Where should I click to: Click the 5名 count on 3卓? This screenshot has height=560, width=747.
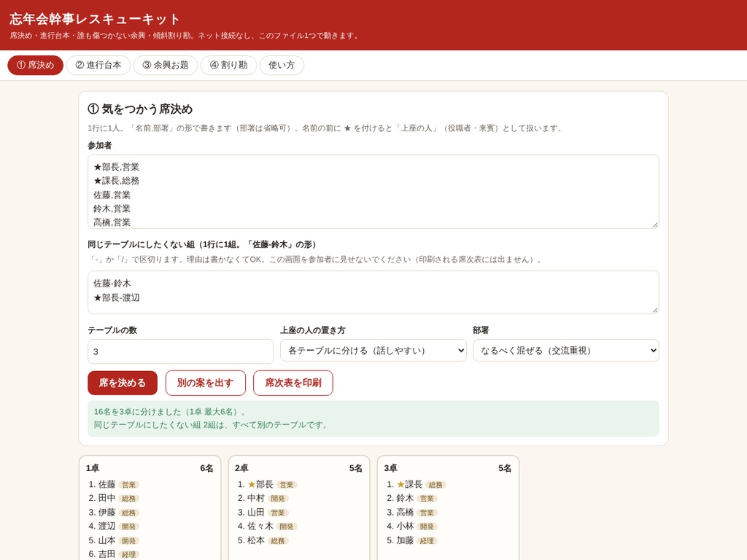[x=505, y=468]
